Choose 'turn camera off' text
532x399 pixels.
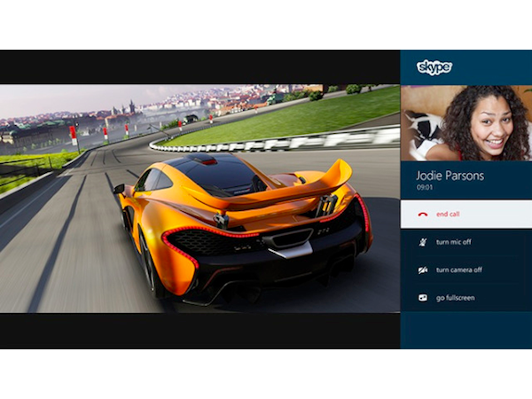[459, 270]
